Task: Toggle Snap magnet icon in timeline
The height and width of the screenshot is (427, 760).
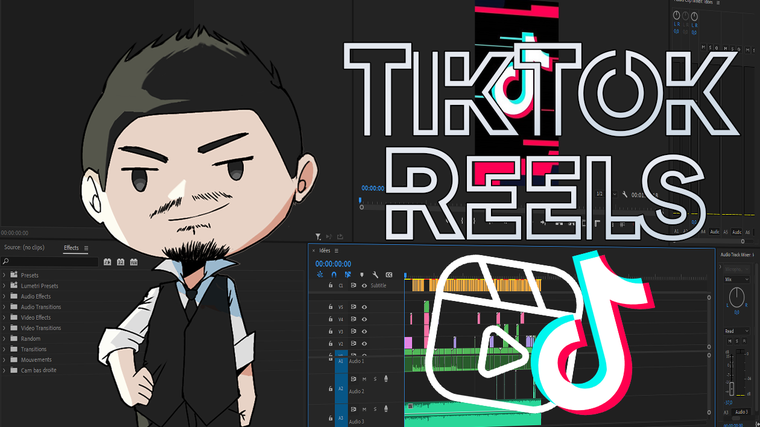Action: pyautogui.click(x=334, y=274)
